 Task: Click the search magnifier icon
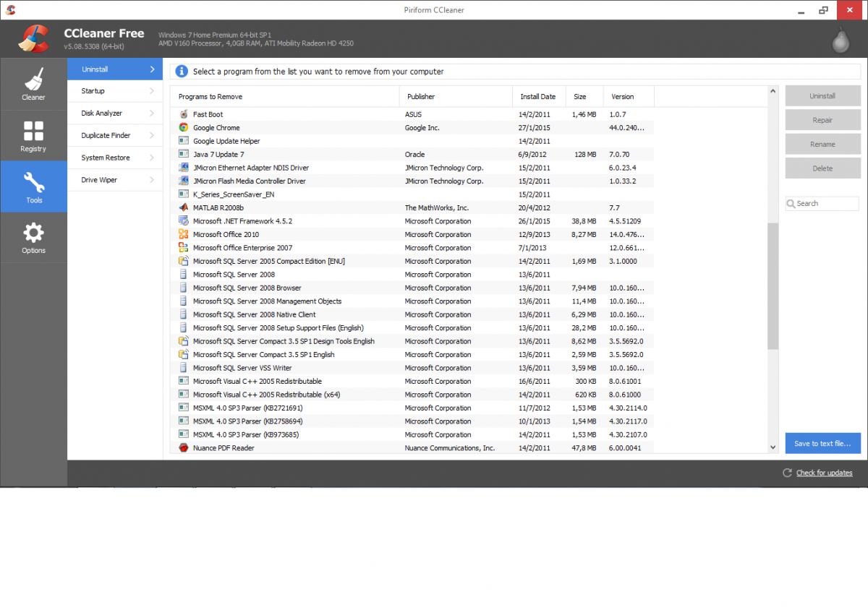tap(791, 204)
